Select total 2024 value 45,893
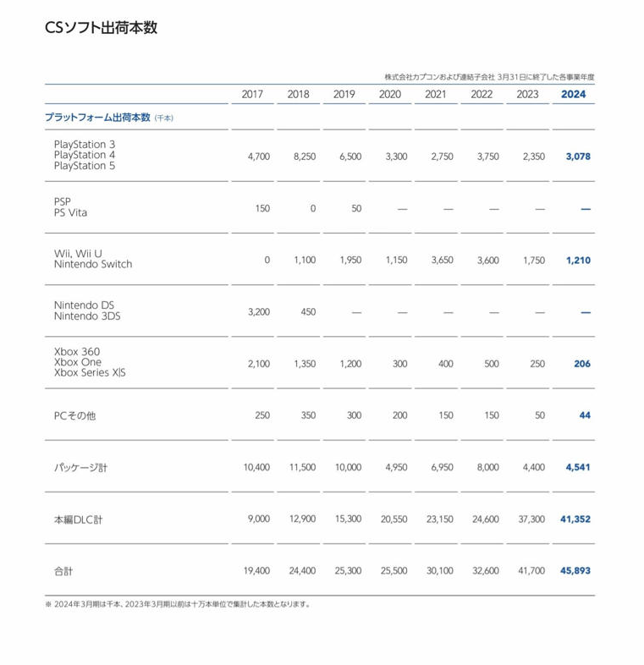The height and width of the screenshot is (665, 644). (x=575, y=570)
